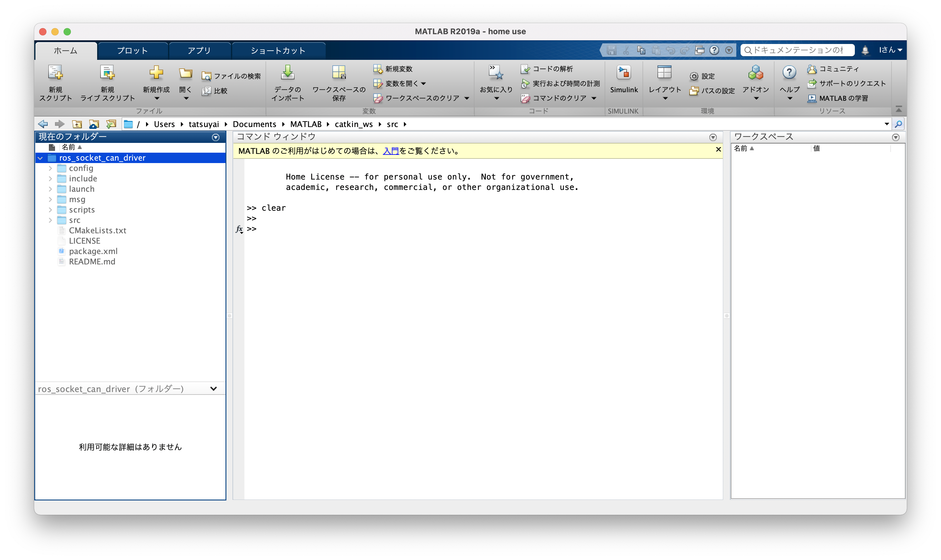Click the browse for folder icon
Screen dimensions: 941x560
coord(94,124)
